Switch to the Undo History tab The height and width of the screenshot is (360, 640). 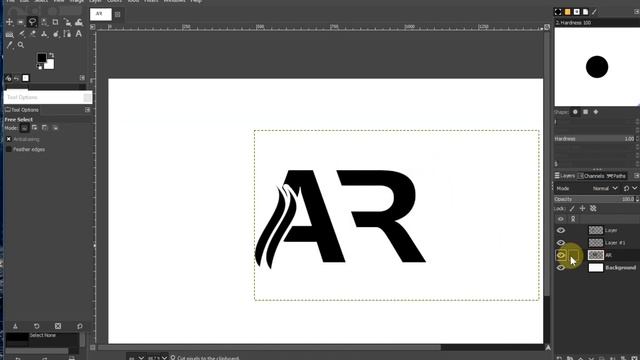pyautogui.click(x=16, y=78)
